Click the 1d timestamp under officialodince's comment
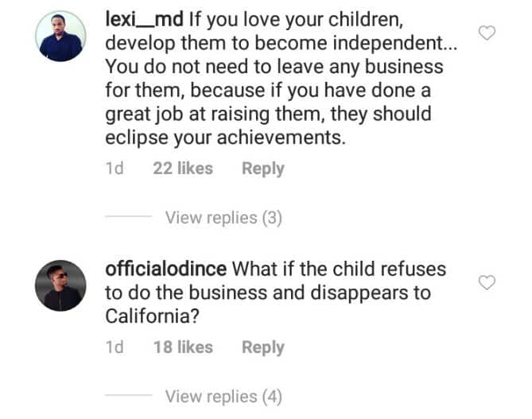Viewport: 532px width, 419px height. click(x=115, y=347)
